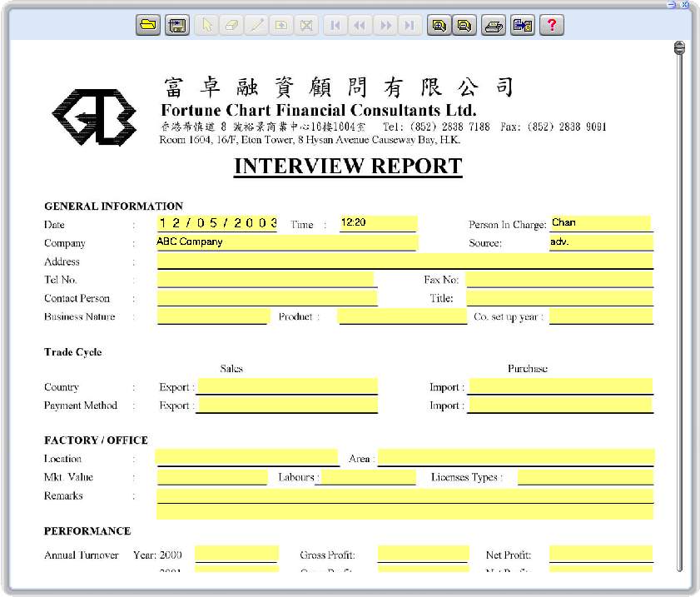Click the disabled last page arrow
Image resolution: width=700 pixels, height=597 pixels.
point(409,25)
